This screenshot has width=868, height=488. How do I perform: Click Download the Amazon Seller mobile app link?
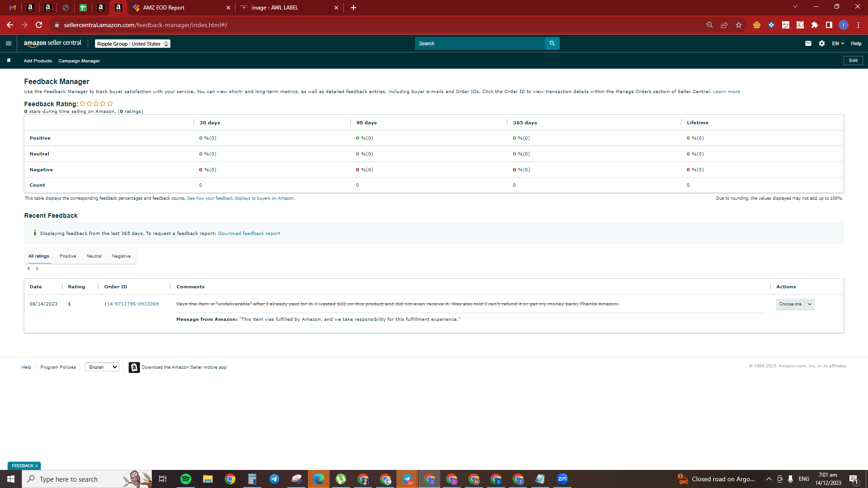[184, 367]
